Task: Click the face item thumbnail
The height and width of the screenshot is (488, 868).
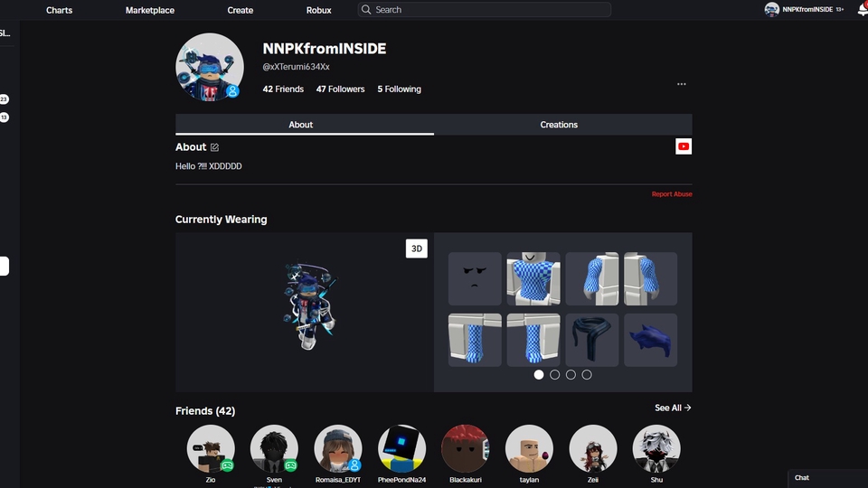Action: click(475, 278)
